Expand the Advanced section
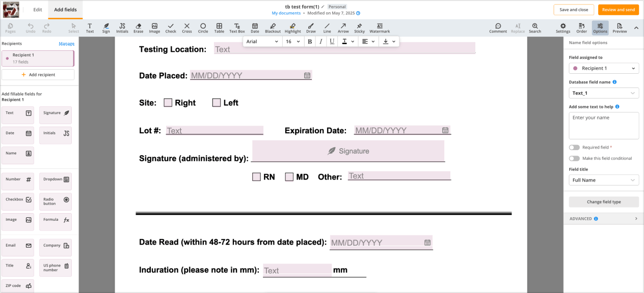This screenshot has width=644, height=293. point(604,218)
